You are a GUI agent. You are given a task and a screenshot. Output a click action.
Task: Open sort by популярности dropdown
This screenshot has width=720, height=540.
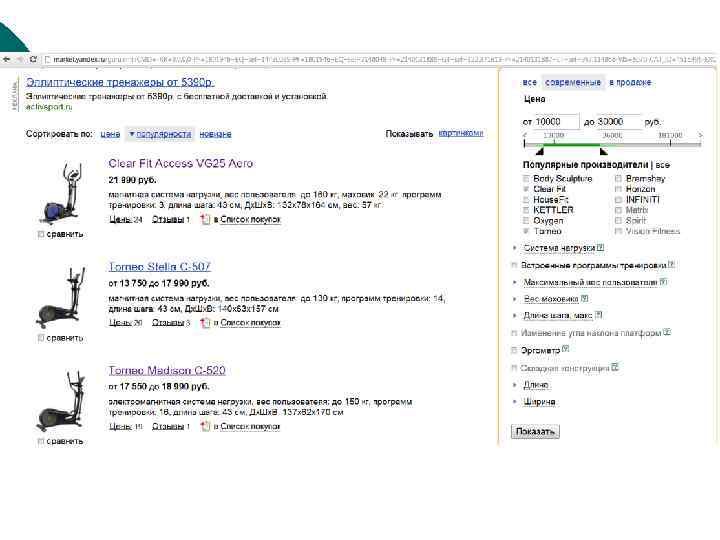(x=160, y=134)
